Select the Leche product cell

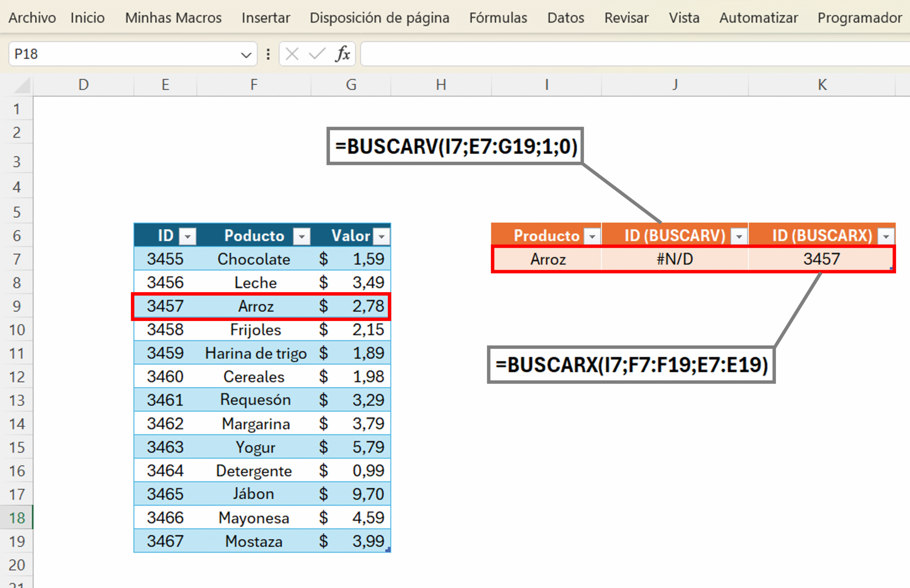tap(254, 283)
